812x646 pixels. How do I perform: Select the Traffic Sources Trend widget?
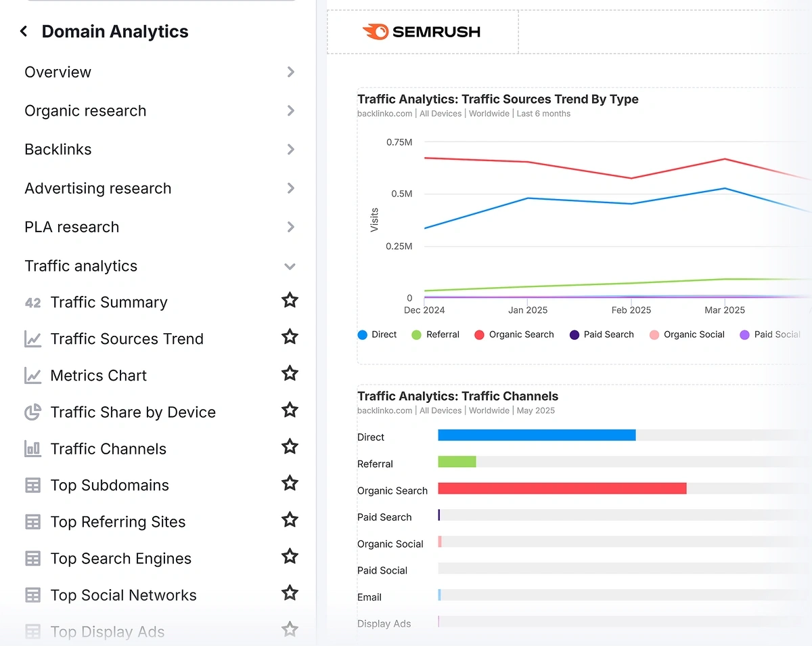127,339
